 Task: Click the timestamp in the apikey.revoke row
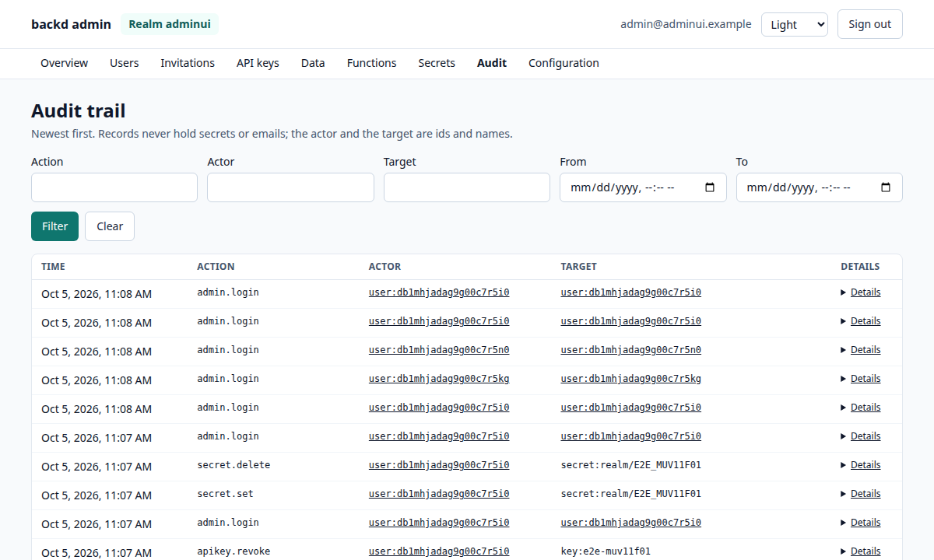point(97,553)
